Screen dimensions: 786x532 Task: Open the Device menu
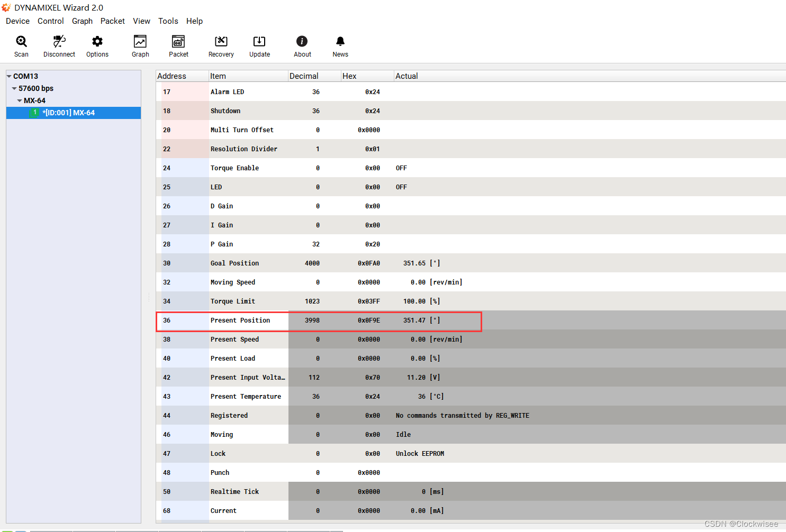[17, 21]
